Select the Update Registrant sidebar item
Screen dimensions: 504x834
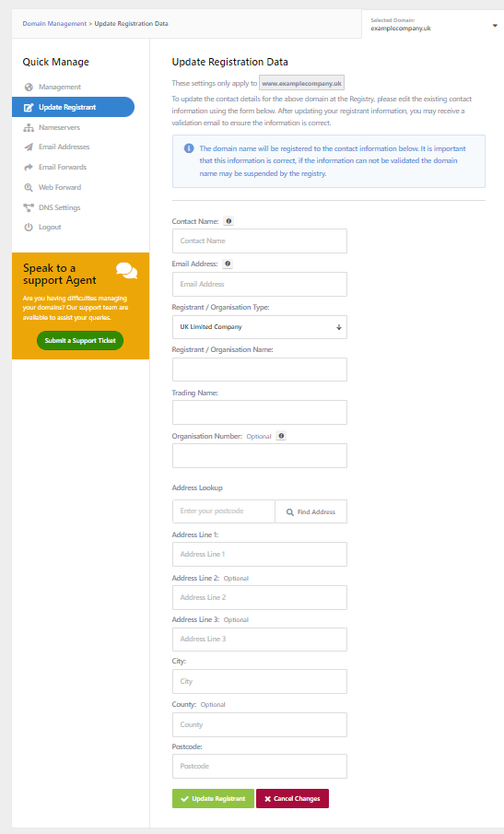pos(73,107)
